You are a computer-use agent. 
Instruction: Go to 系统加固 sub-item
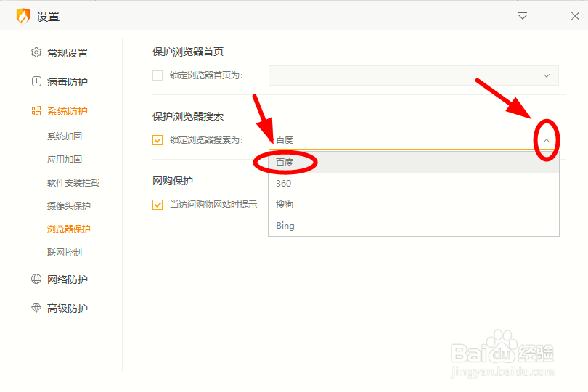click(65, 136)
